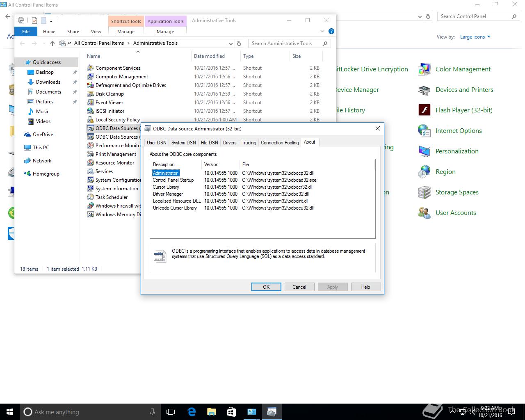Screen dimensions: 525x420
Task: Select the Print Management icon
Action: (91, 154)
